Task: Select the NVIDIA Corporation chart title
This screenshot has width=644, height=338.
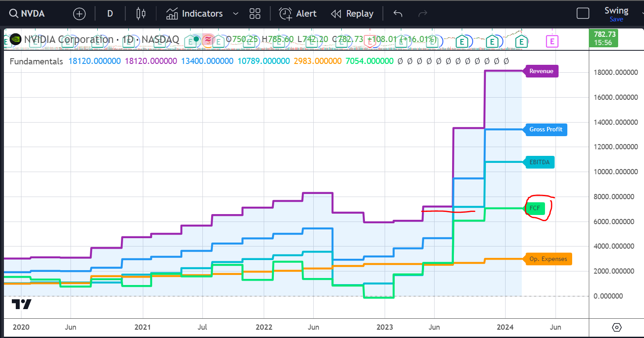Action: point(101,39)
